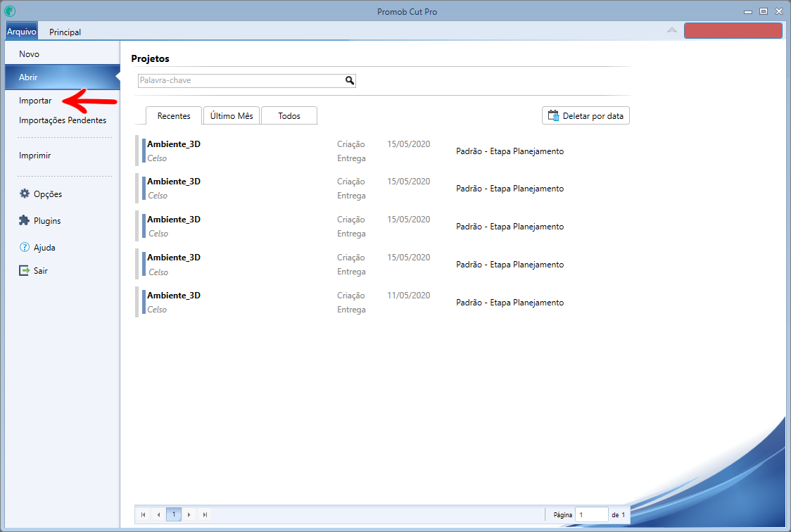Viewport: 791px width, 532px height.
Task: Click the Página number field
Action: (591, 514)
